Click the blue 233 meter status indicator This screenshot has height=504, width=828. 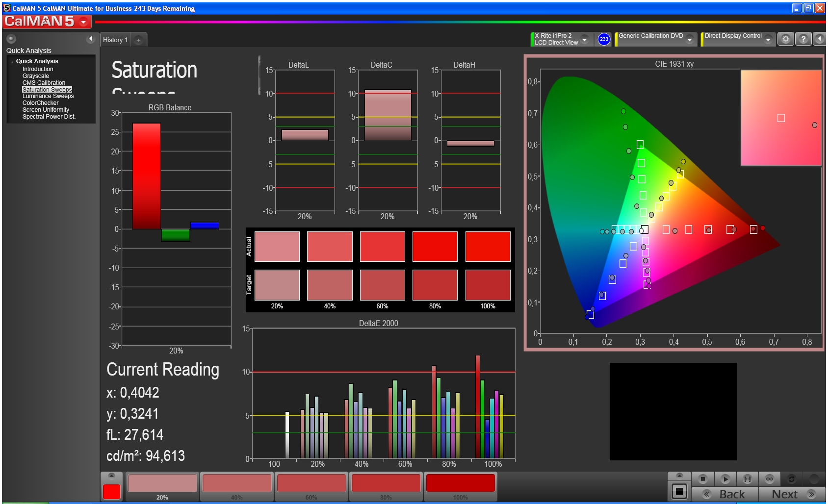click(604, 39)
